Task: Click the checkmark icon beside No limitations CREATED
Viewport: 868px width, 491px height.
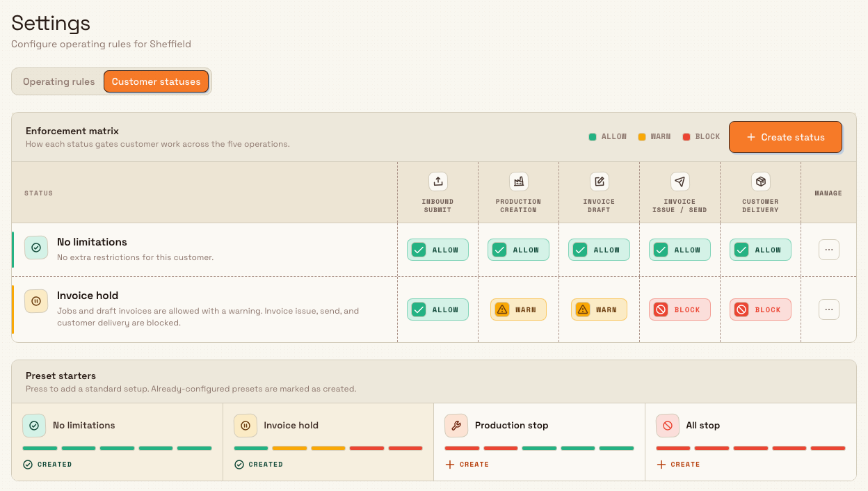Action: click(x=28, y=465)
